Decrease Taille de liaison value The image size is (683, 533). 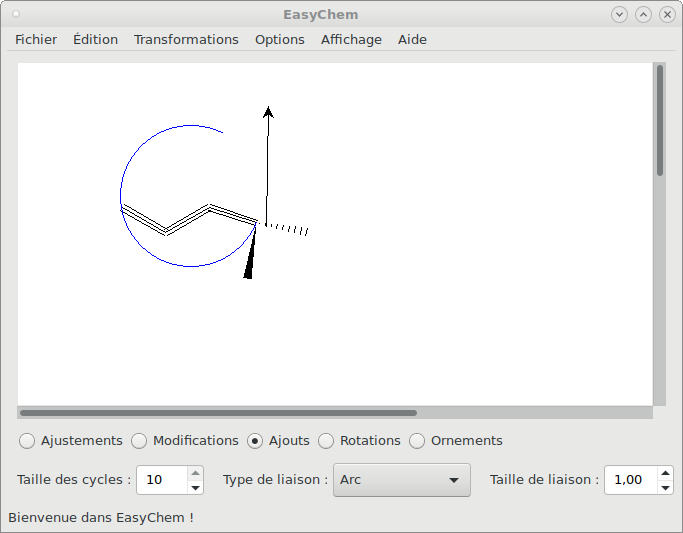[x=665, y=487]
